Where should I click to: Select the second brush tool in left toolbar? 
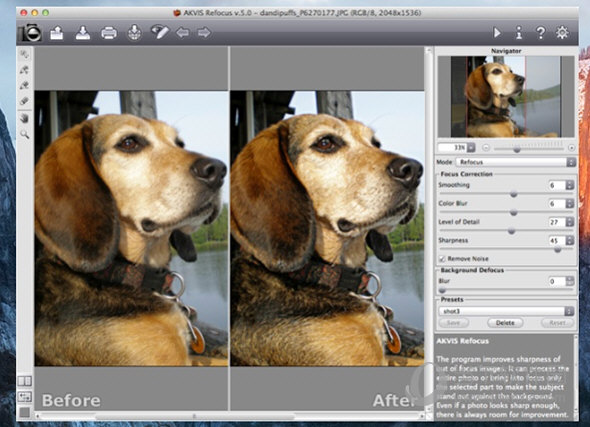click(25, 70)
